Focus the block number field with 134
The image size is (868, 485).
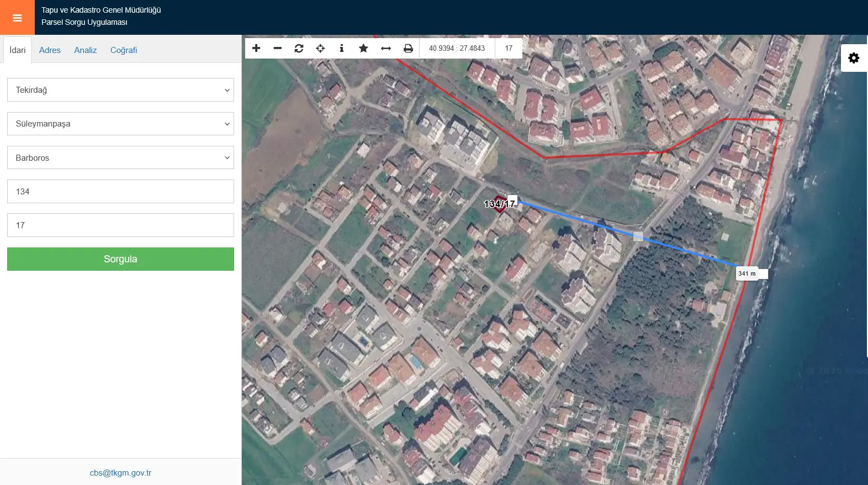[x=120, y=191]
